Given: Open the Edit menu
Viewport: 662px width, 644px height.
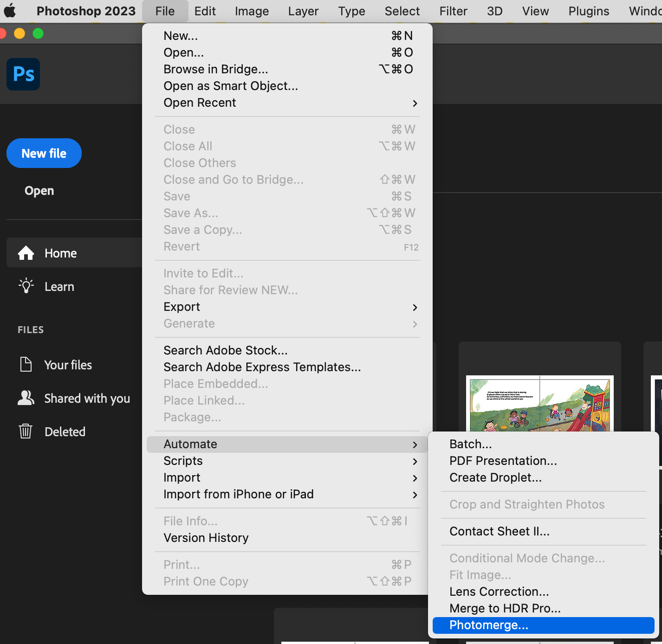Looking at the screenshot, I should click(205, 11).
